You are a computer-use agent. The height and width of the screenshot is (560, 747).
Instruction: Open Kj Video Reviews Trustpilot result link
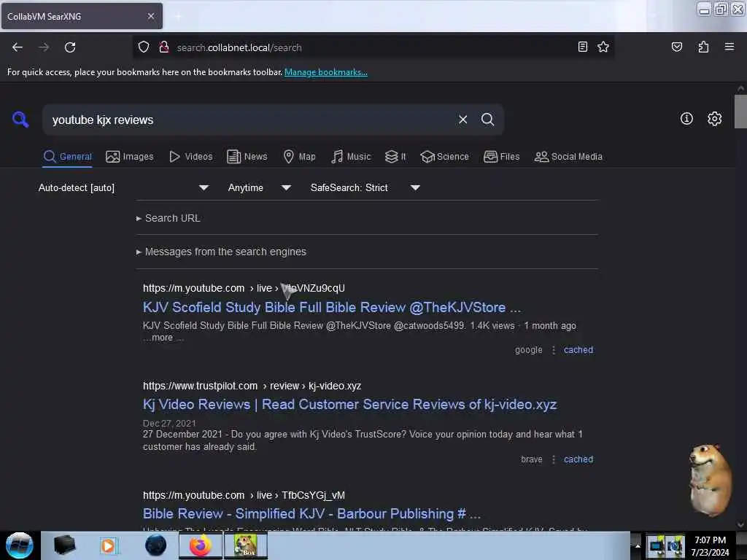click(349, 404)
